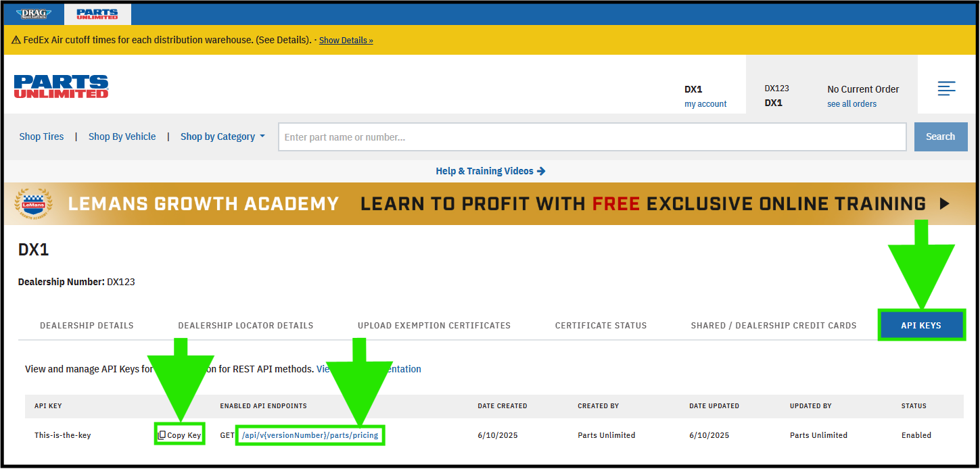
Task: Select the API Keys tab
Action: tap(921, 326)
